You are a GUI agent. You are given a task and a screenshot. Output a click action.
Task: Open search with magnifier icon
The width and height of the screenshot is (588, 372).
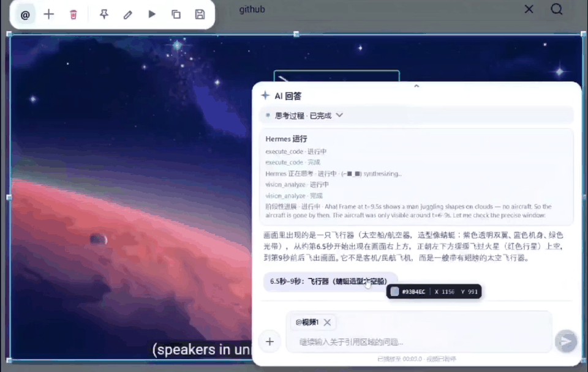point(557,9)
